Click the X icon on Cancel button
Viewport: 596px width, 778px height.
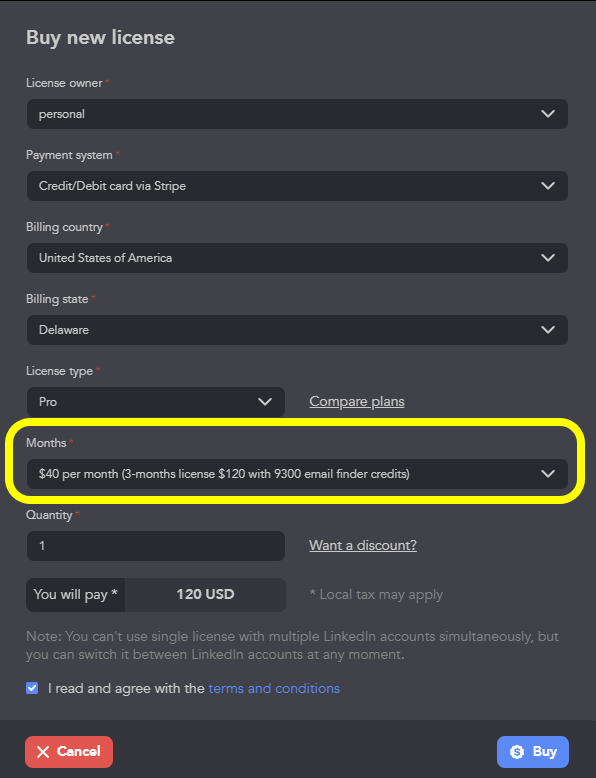[x=43, y=752]
